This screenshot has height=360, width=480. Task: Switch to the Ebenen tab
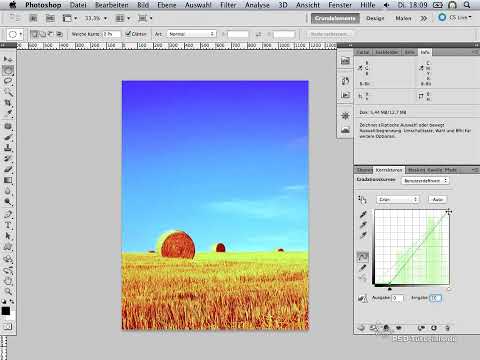(364, 170)
